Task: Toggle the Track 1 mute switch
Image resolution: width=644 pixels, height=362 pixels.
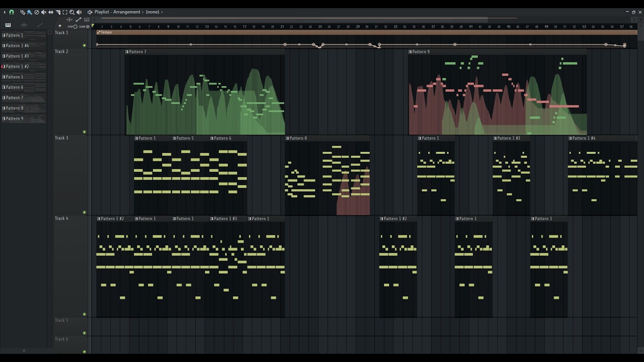Action: [x=84, y=45]
